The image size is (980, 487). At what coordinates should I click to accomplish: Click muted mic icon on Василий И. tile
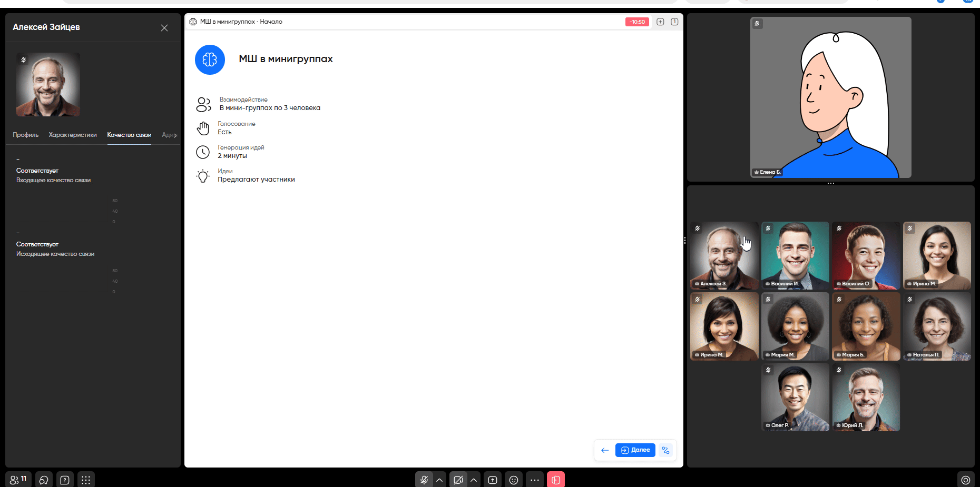(x=768, y=228)
